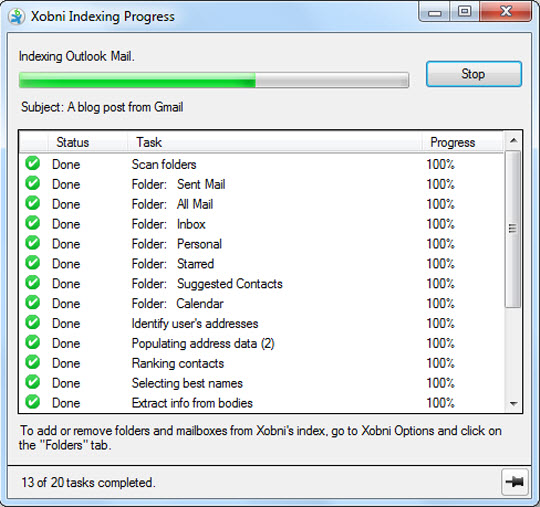Click the green check icon for Calendar folder
The image size is (540, 507).
click(x=32, y=302)
